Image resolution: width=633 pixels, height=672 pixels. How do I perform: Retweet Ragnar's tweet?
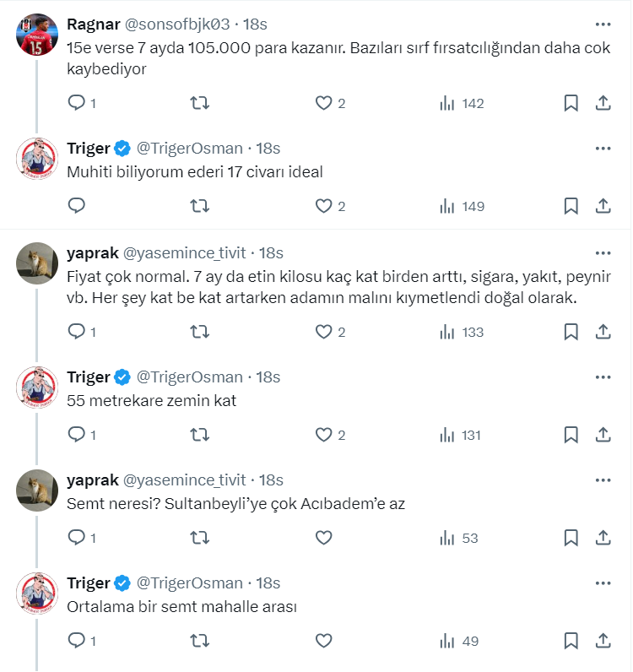click(200, 103)
